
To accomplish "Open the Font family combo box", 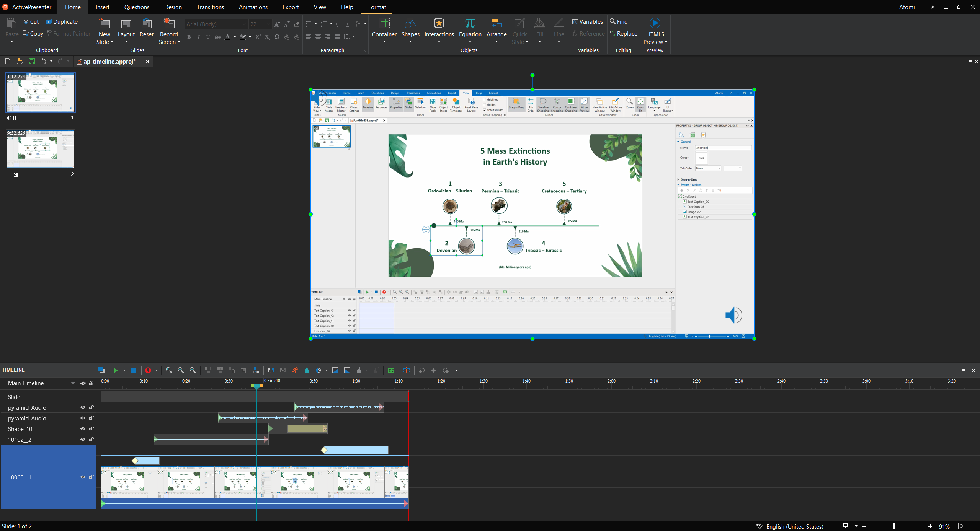I will (216, 24).
